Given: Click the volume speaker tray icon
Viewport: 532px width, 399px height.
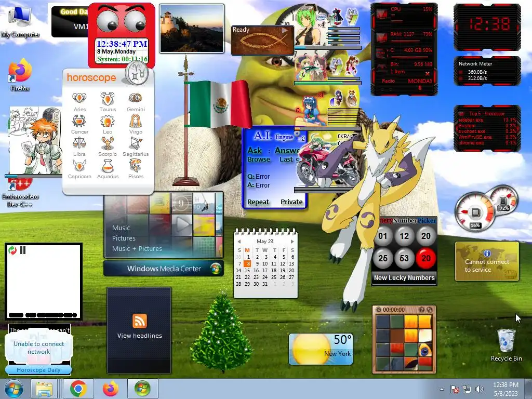Looking at the screenshot, I should click(480, 389).
